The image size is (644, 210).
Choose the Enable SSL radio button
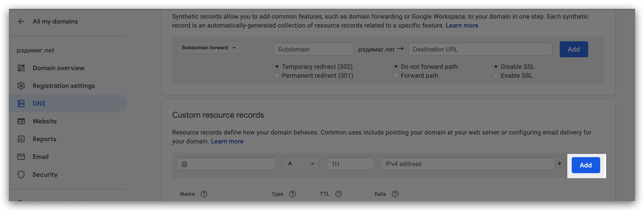(495, 75)
